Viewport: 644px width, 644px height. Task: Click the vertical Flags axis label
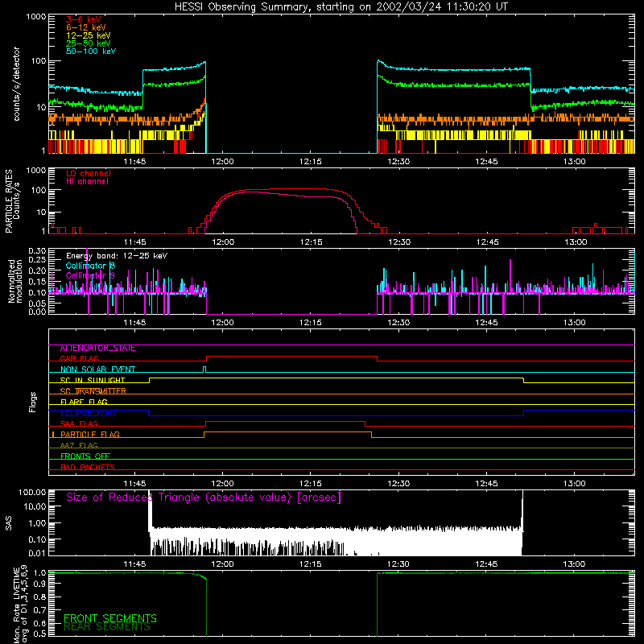(x=32, y=402)
